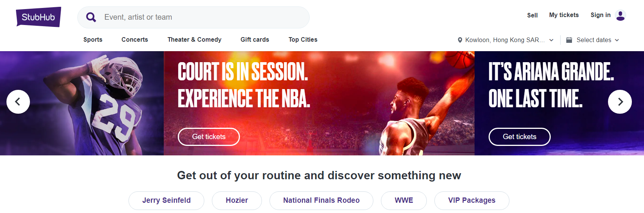644x213 pixels.
Task: Open the Concerts menu
Action: click(135, 39)
